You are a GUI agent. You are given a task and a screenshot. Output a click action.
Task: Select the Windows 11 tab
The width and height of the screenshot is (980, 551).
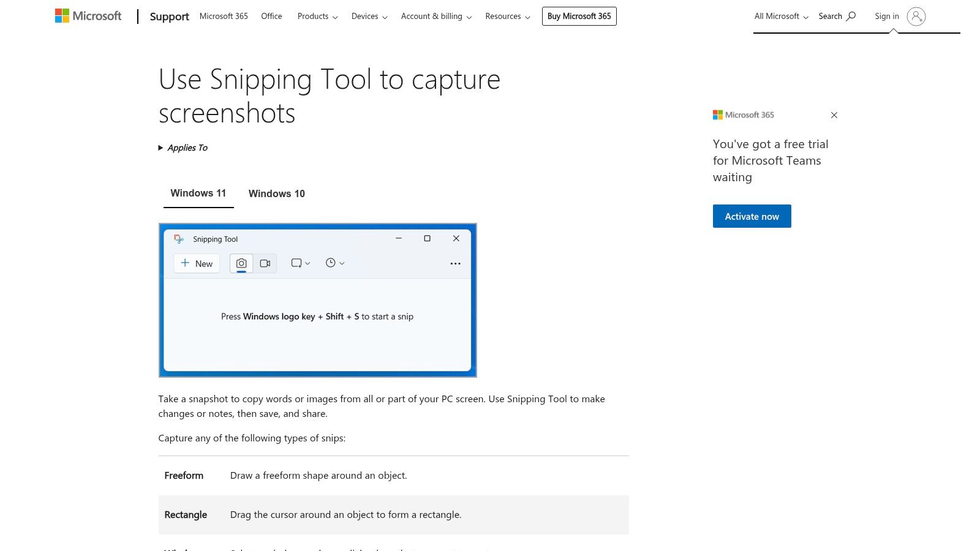(x=198, y=193)
